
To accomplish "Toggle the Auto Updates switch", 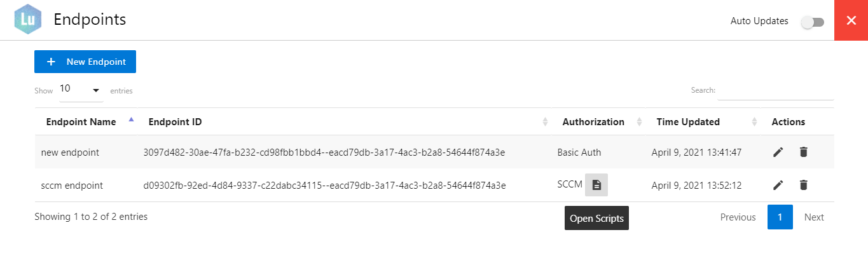I will coord(812,22).
